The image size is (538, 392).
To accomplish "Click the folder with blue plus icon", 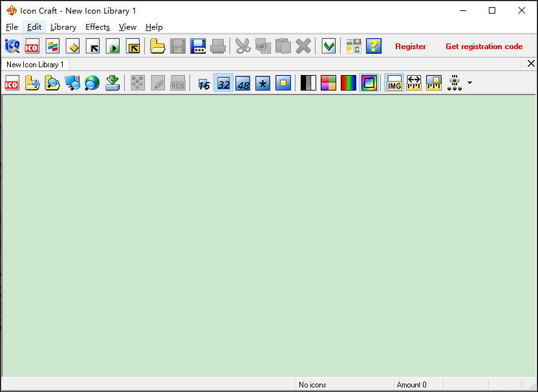I will [32, 83].
